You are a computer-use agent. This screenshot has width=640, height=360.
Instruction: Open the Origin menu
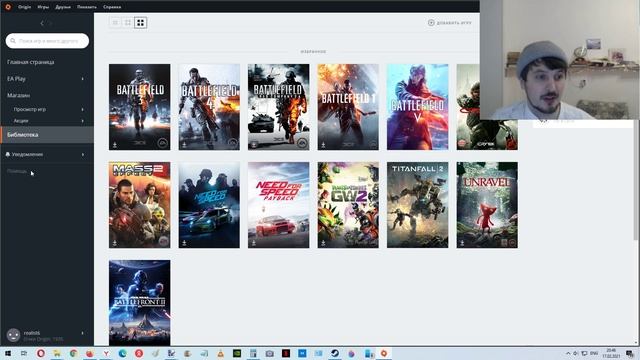coord(24,7)
